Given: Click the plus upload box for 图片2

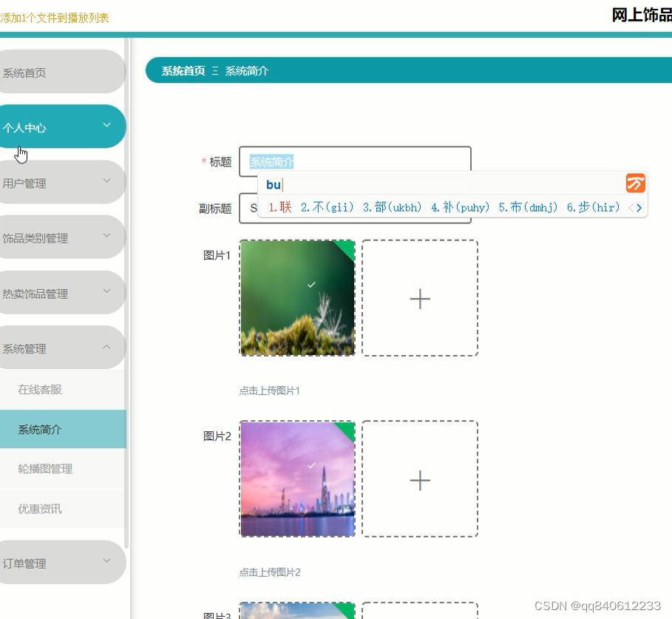Looking at the screenshot, I should [x=420, y=478].
